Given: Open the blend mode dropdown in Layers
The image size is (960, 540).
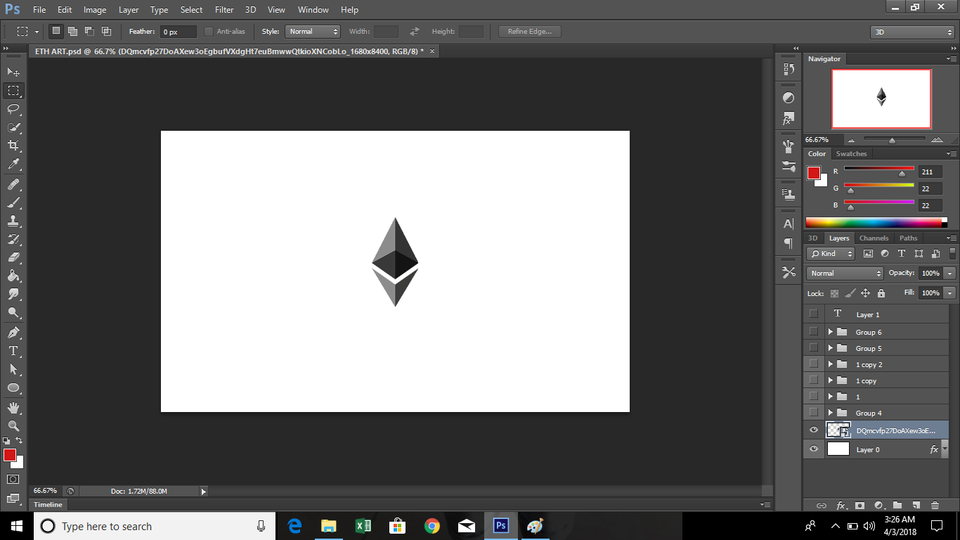Looking at the screenshot, I should click(x=845, y=273).
